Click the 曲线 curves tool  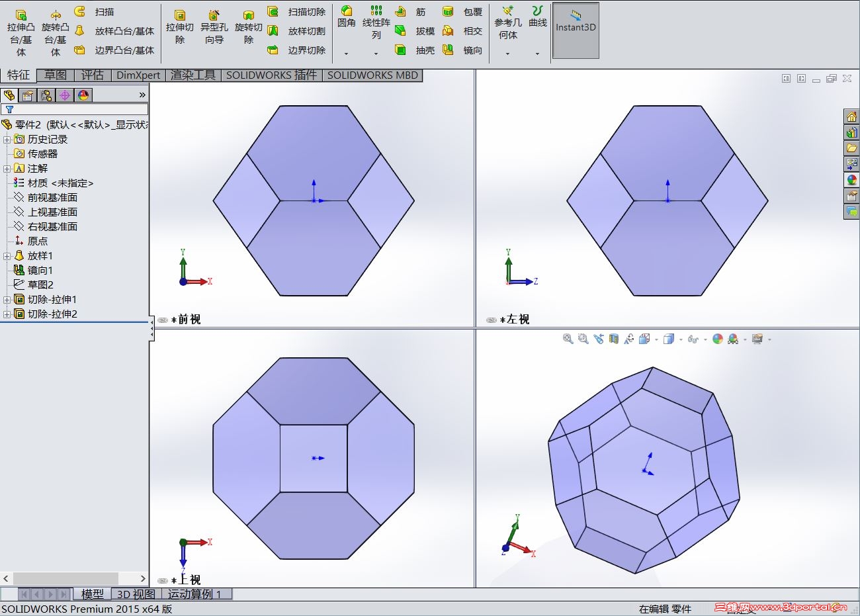tap(538, 17)
